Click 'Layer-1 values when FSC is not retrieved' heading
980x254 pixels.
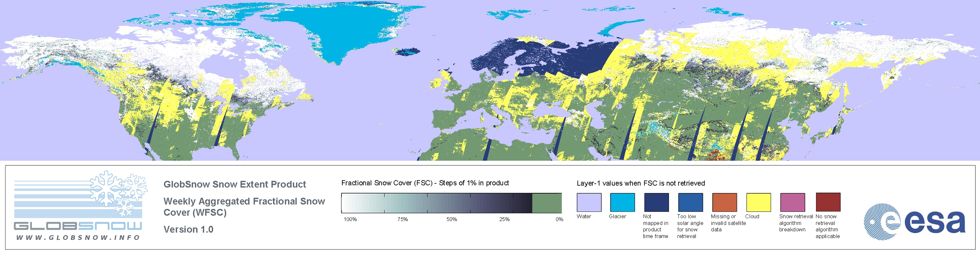(641, 183)
